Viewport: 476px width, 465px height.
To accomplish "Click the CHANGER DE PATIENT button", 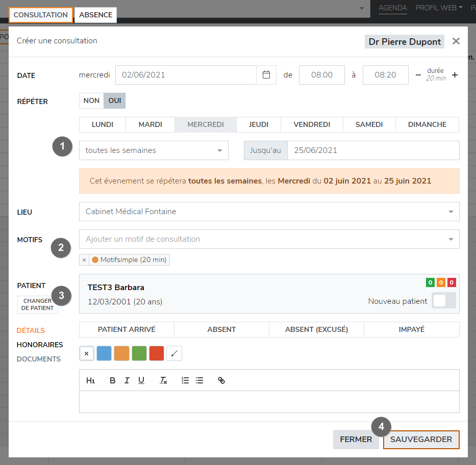I will tap(38, 304).
